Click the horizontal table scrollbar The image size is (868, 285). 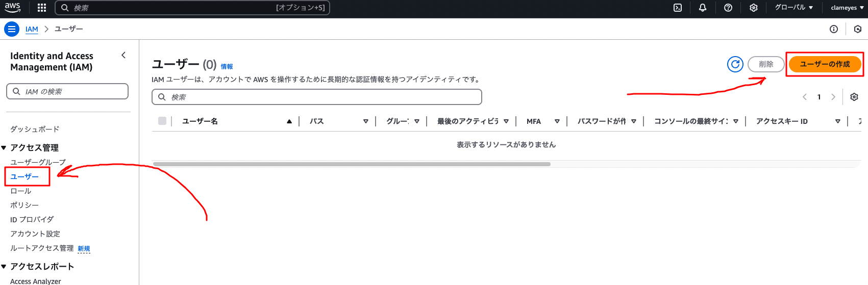tap(352, 164)
